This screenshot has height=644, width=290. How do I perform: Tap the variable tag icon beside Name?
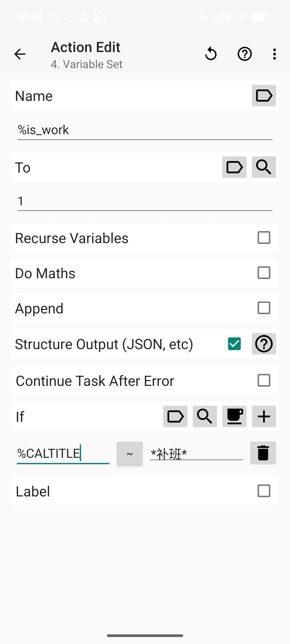tap(264, 96)
